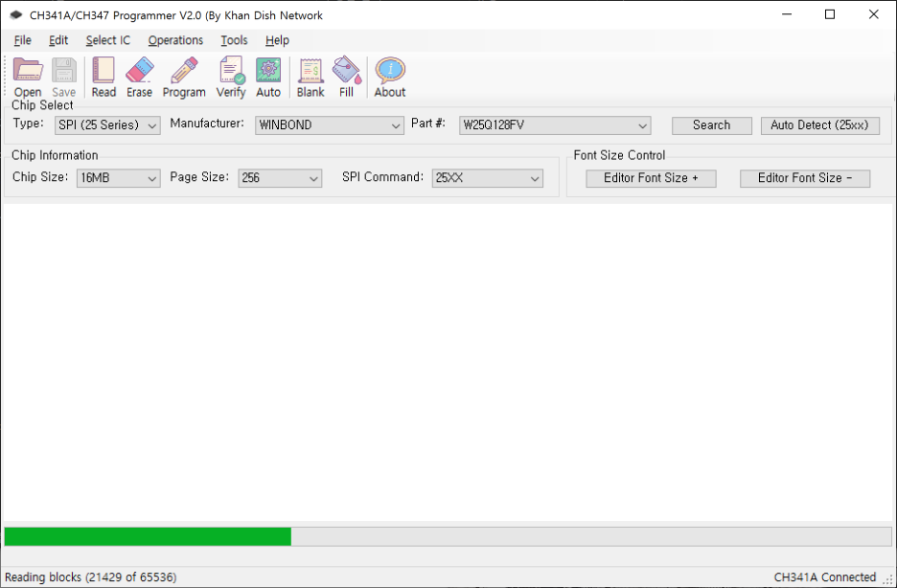This screenshot has width=897, height=588.
Task: Expand the Chip Size dropdown showing 16MB
Action: click(119, 178)
